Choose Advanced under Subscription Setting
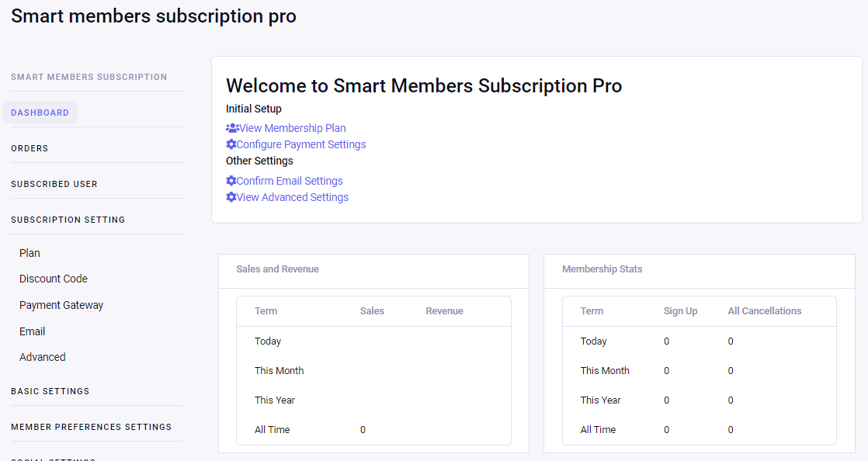Viewport: 868px width, 461px height. (x=42, y=357)
